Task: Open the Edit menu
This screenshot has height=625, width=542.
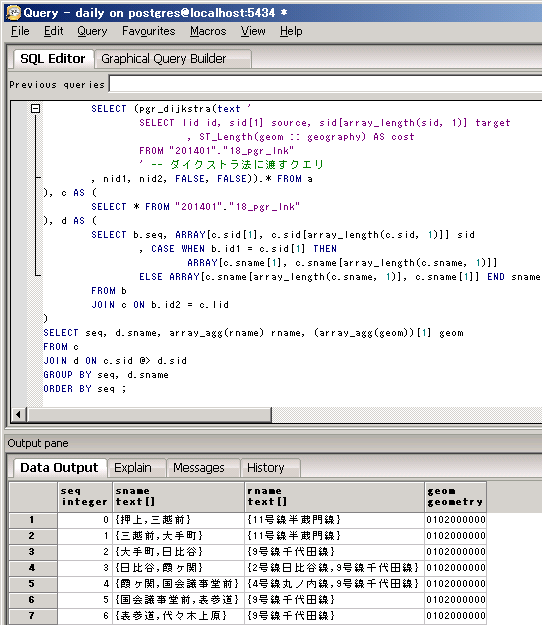Action: [53, 31]
